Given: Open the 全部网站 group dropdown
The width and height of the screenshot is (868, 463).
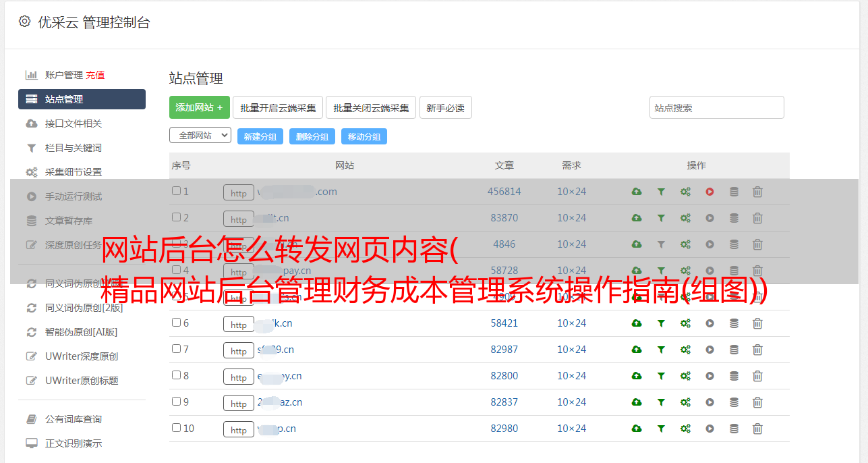Looking at the screenshot, I should pos(200,135).
